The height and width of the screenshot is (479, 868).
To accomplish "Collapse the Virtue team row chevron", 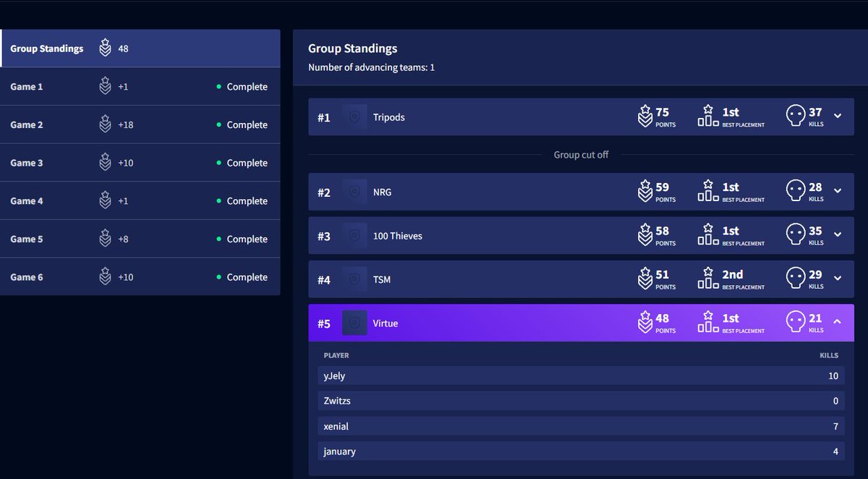I will (838, 322).
